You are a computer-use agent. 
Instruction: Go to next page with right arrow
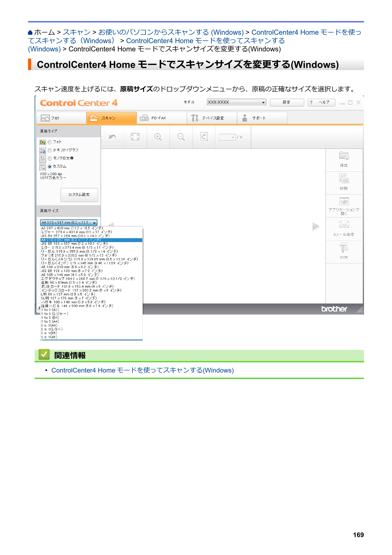tap(316, 227)
